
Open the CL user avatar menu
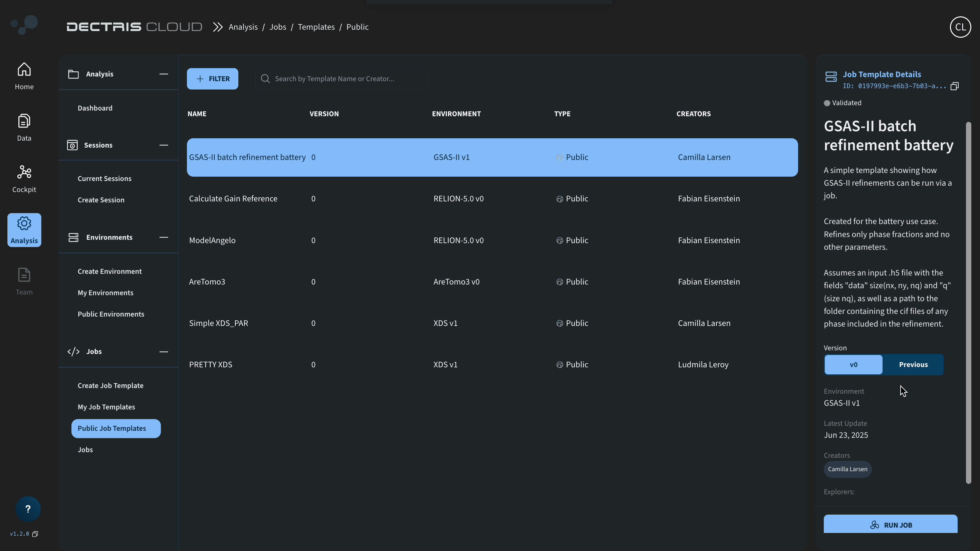[x=960, y=27]
